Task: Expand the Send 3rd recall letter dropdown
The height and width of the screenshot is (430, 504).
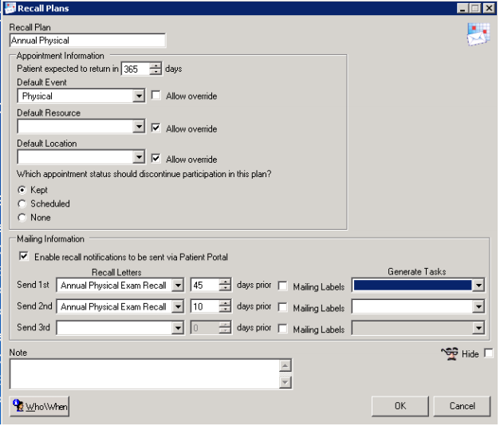Action: click(x=178, y=328)
